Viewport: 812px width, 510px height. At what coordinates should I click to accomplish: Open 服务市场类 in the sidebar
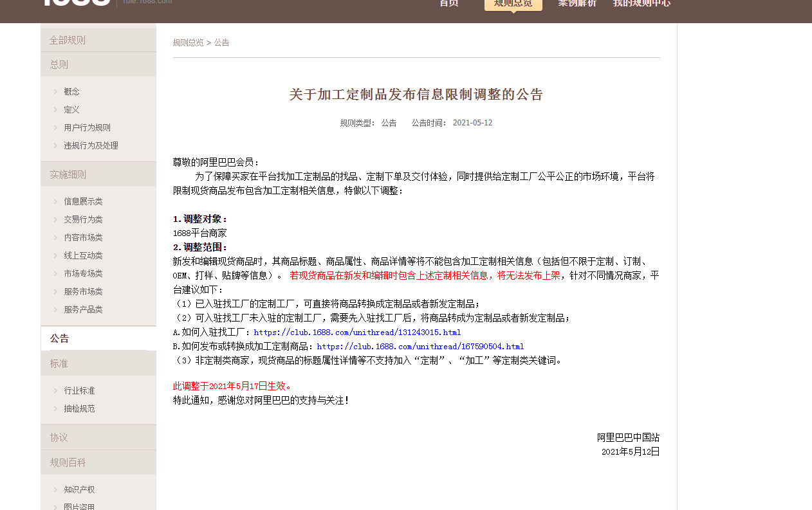[83, 291]
